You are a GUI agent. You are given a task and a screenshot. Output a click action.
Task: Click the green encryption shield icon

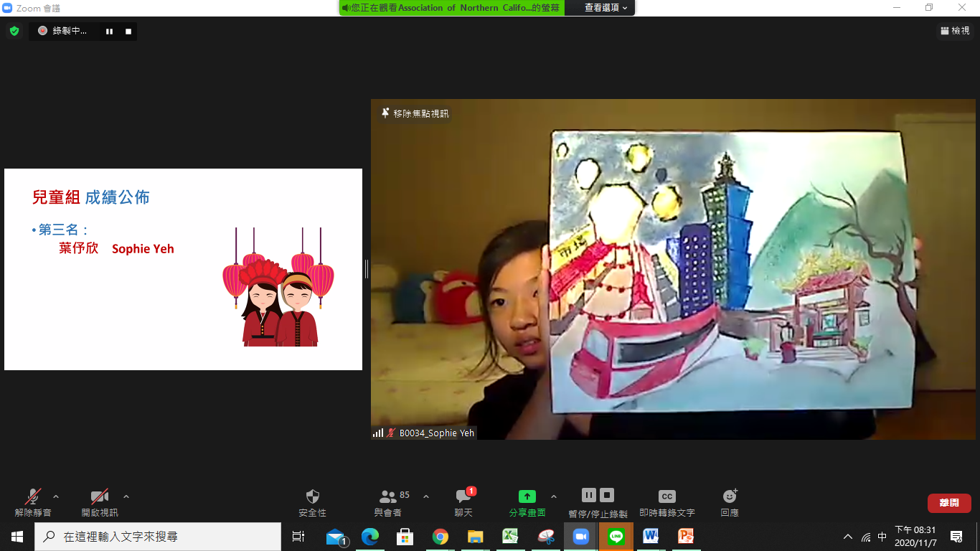pos(14,31)
